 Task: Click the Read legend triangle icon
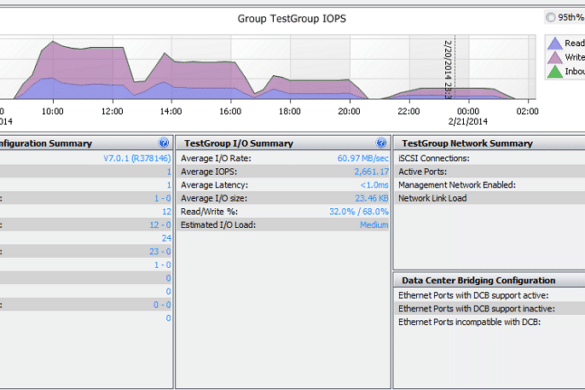(x=555, y=44)
